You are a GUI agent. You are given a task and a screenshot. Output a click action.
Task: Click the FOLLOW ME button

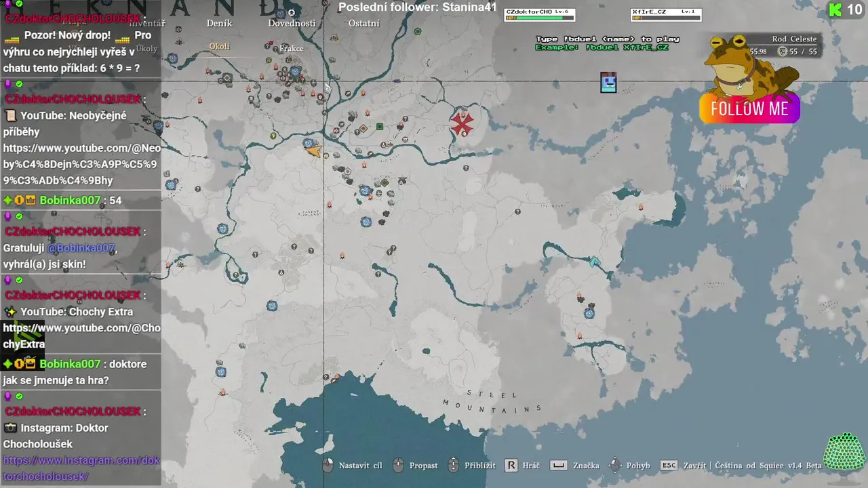[749, 108]
